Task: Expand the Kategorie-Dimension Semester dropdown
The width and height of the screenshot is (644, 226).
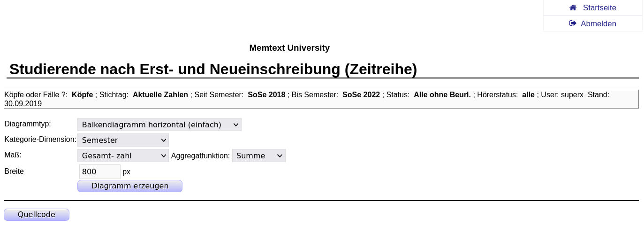Action: 123,140
